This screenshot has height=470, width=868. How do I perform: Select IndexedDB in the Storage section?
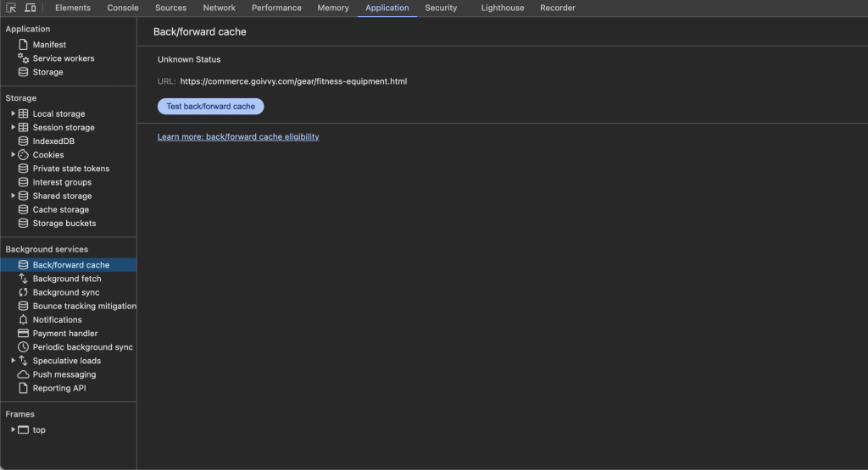(x=53, y=141)
